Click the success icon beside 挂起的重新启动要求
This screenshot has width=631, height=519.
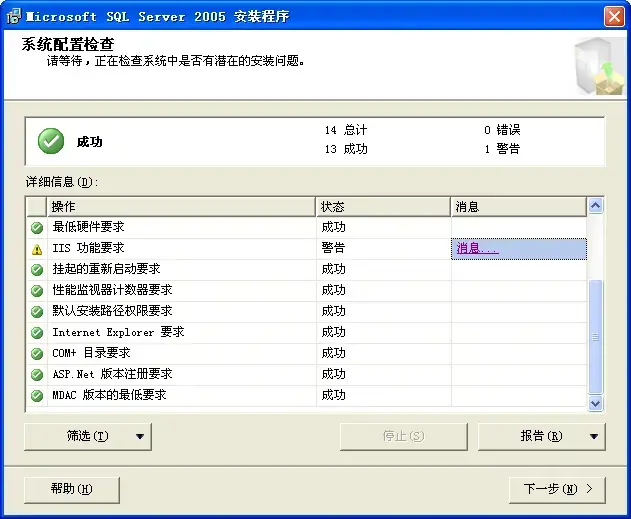click(x=37, y=270)
